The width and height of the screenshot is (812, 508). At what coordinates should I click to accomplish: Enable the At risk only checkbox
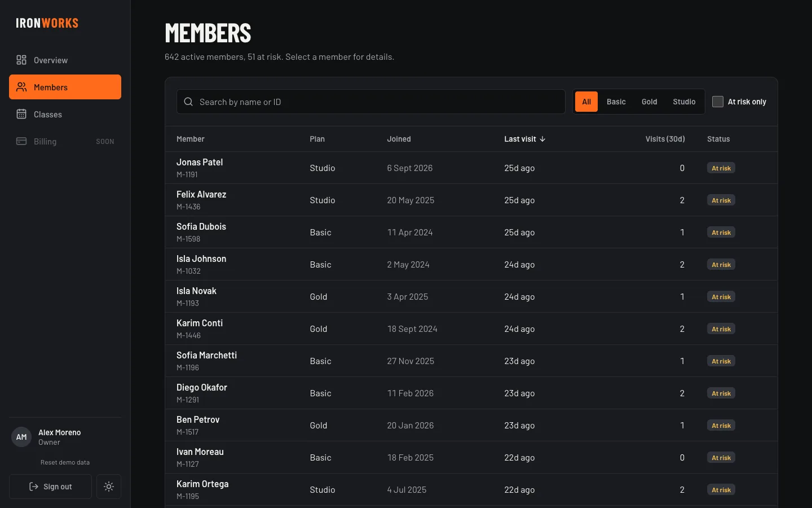point(718,102)
